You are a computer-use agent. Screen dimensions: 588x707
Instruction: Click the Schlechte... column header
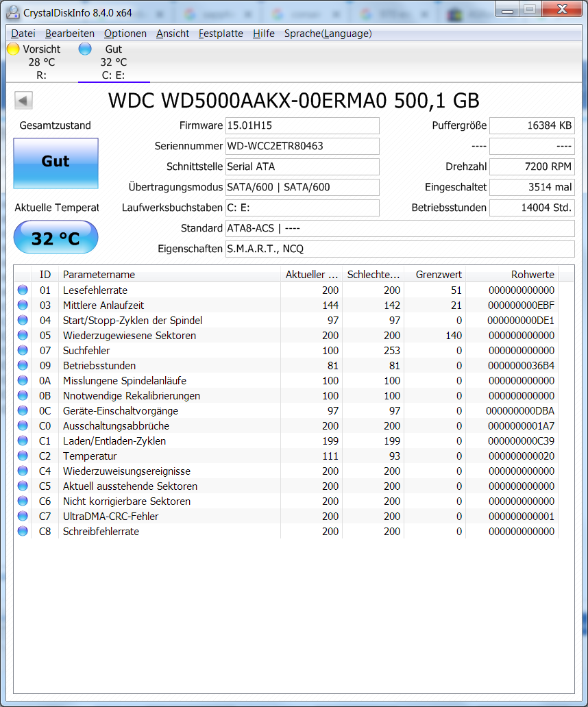(x=373, y=274)
